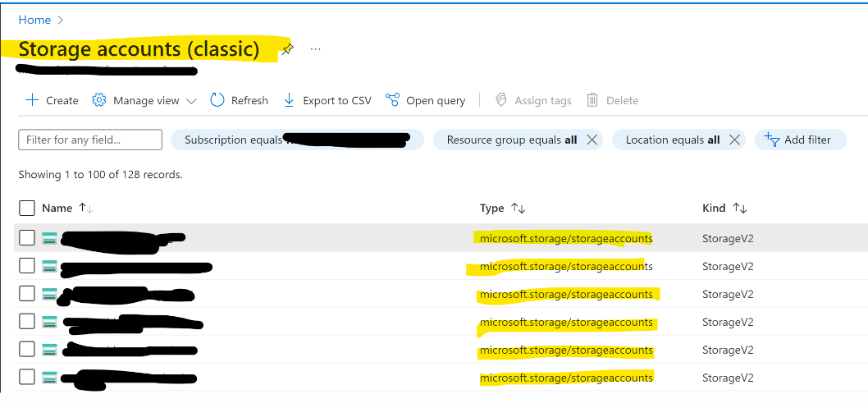Viewport: 868px width, 408px height.
Task: Click the fourth row's storage account icon
Action: [x=50, y=322]
